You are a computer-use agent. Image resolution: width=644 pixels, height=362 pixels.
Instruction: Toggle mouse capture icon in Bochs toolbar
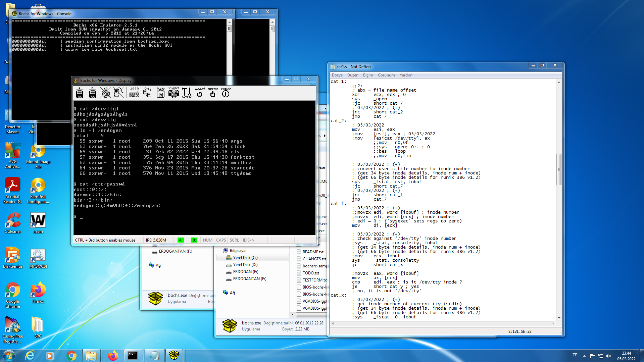coord(118,93)
